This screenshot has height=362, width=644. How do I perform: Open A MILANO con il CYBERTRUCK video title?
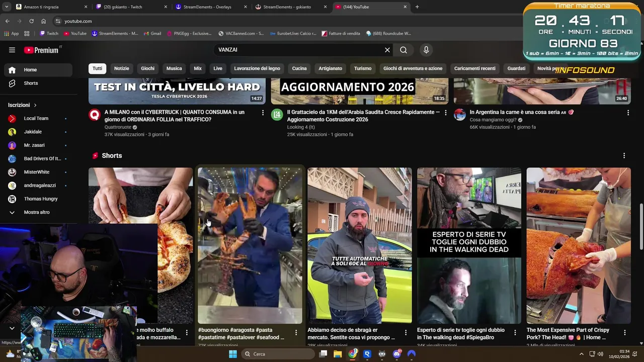(175, 116)
